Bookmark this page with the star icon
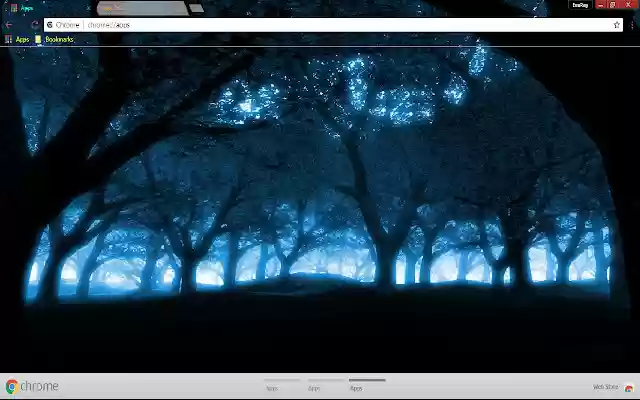The width and height of the screenshot is (640, 400). click(616, 25)
